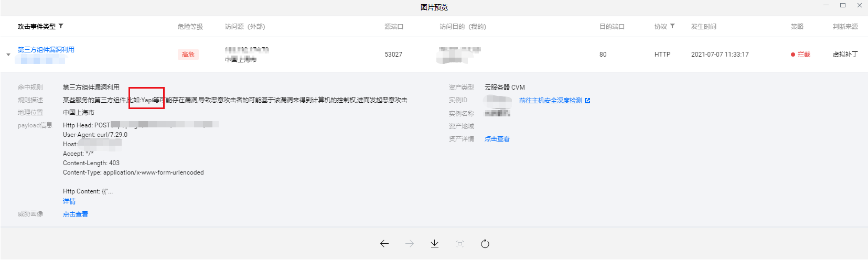The width and height of the screenshot is (868, 260).
Task: Open external link icon beside 前往主机安全深度检测
Action: [587, 101]
